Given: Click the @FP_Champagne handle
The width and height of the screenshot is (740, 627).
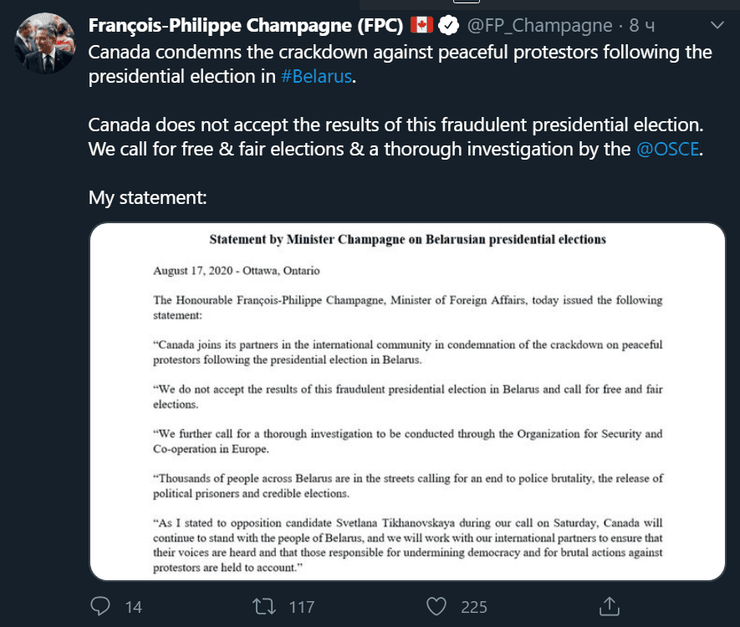Looking at the screenshot, I should (533, 25).
